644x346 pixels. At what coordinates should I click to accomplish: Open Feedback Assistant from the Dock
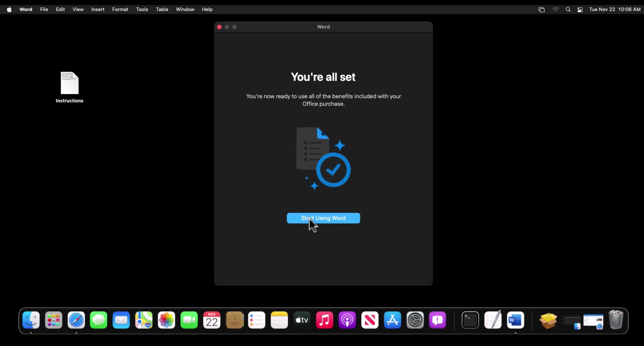point(438,320)
